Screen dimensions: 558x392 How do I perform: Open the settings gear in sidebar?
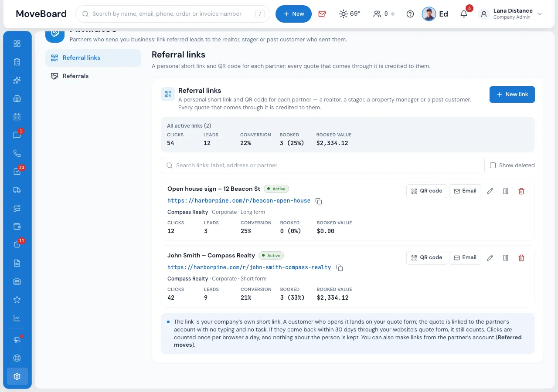click(x=17, y=376)
